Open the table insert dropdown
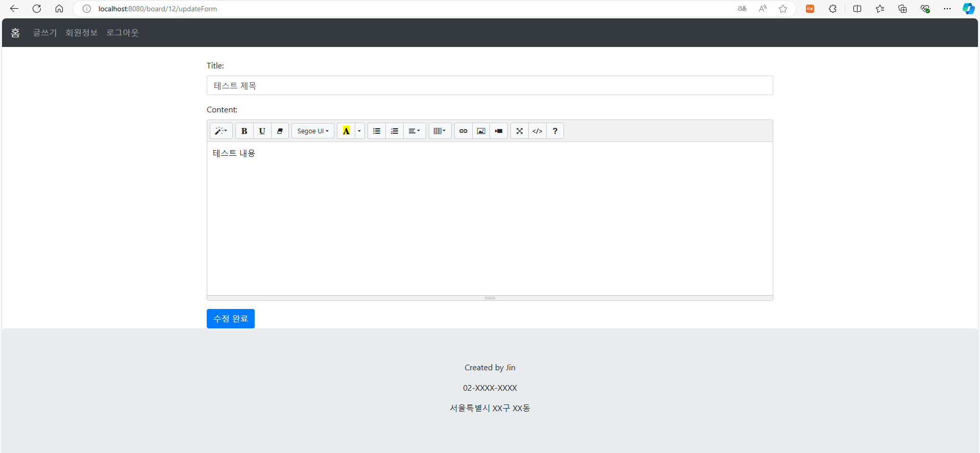980x453 pixels. [440, 131]
